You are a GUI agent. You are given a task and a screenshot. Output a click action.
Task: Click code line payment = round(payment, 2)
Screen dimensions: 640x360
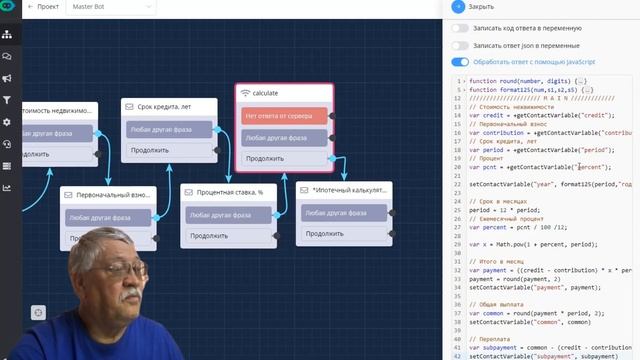click(x=515, y=279)
